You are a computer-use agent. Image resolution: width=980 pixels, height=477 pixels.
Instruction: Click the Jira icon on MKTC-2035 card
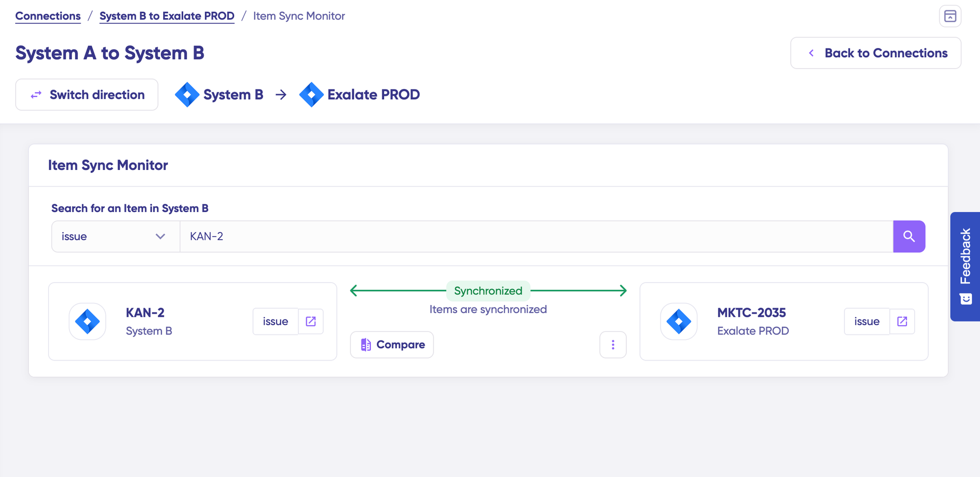pos(679,321)
